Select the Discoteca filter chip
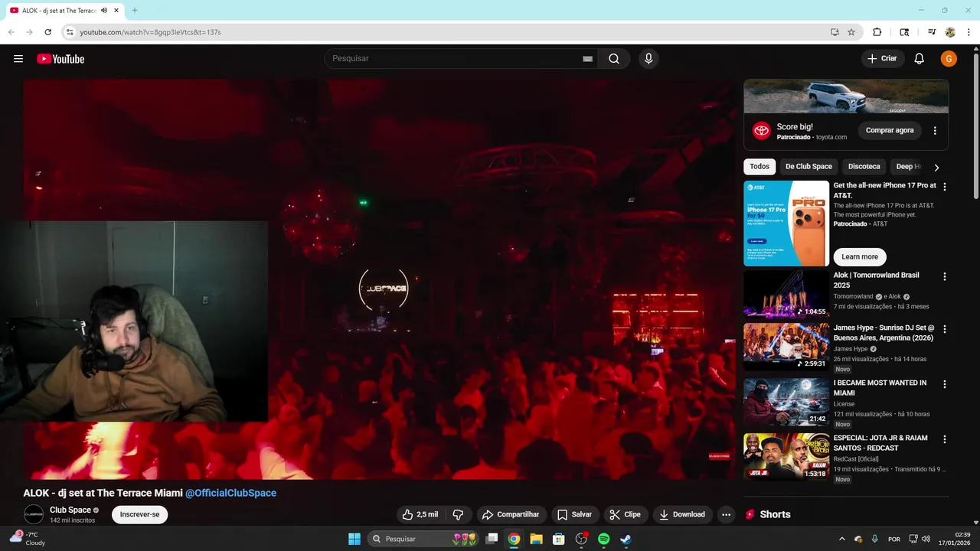The image size is (980, 551). [864, 166]
